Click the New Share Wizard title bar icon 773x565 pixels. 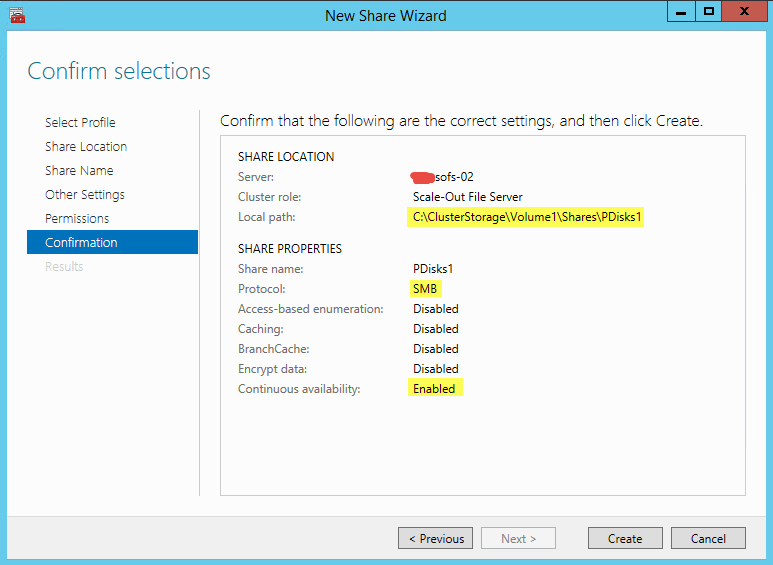16,15
